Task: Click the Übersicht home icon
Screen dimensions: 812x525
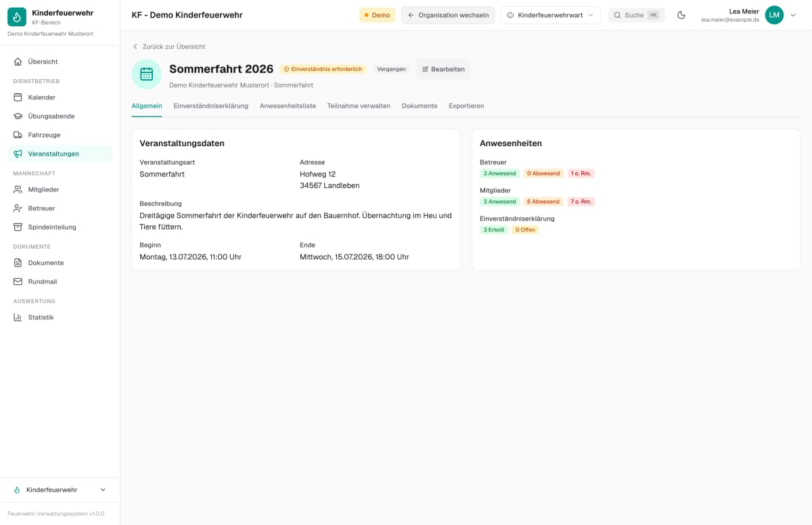Action: click(18, 62)
